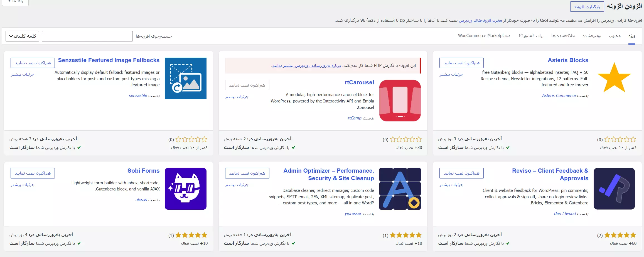Select the توصیه‌شده tab

pyautogui.click(x=592, y=36)
